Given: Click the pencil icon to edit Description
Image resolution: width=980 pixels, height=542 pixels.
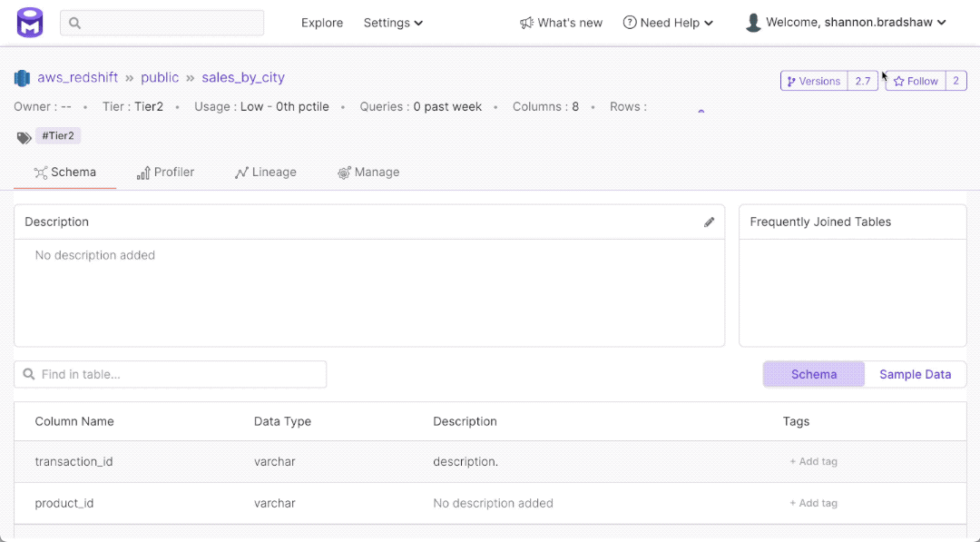Looking at the screenshot, I should point(709,222).
